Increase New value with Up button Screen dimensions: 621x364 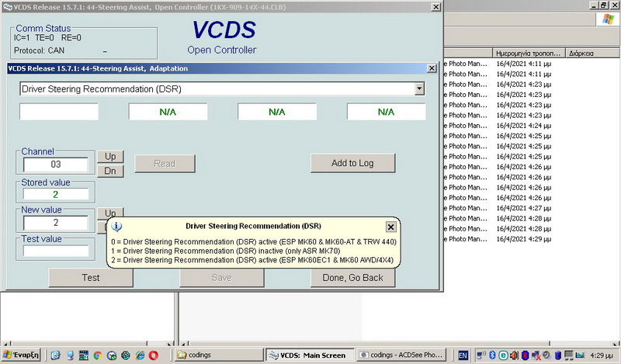coord(110,213)
